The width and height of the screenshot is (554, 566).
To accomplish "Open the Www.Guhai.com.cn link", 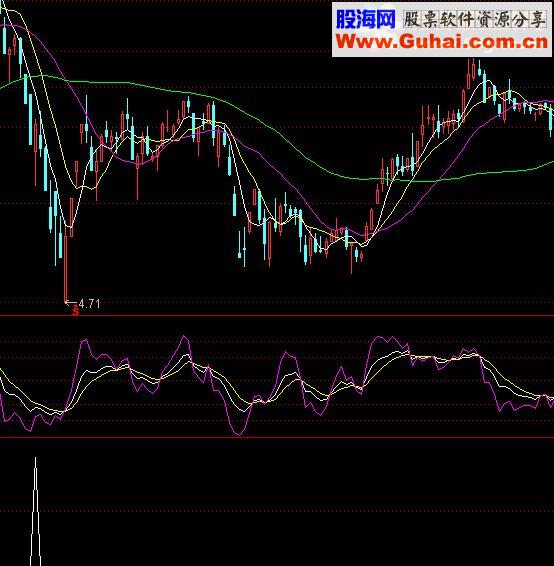I will pos(442,42).
